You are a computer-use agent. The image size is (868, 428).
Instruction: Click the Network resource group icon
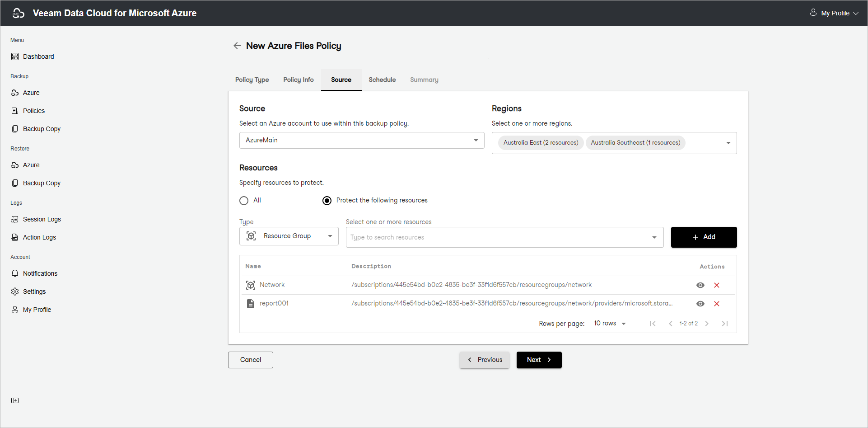(x=251, y=285)
